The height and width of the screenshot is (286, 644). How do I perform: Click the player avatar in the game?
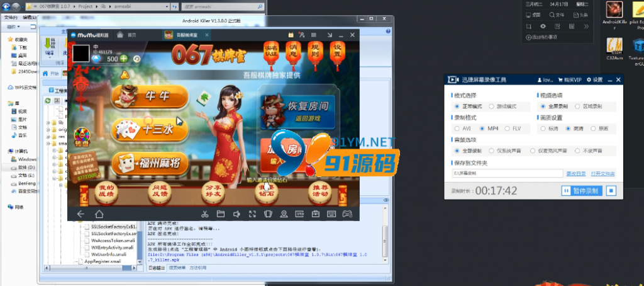(x=81, y=53)
